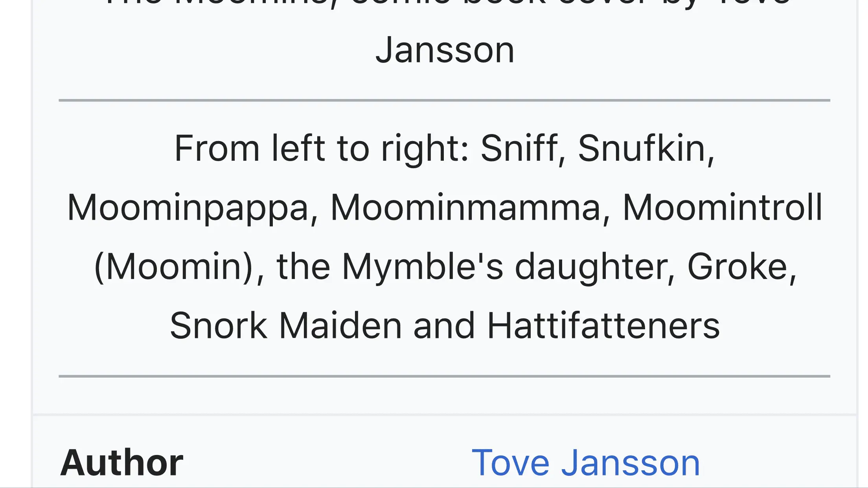Screen dimensions: 868x488
Task: Click the word Moomintroll
Action: (723, 207)
